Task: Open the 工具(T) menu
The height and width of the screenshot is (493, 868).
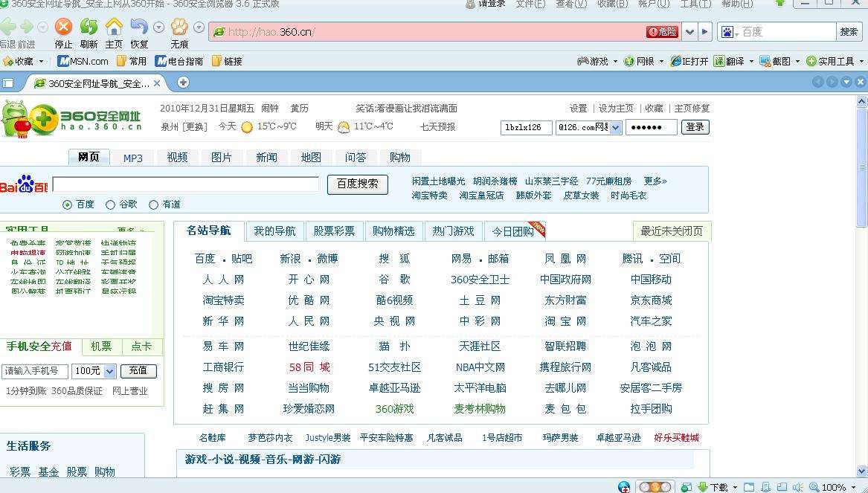Action: 695,3
